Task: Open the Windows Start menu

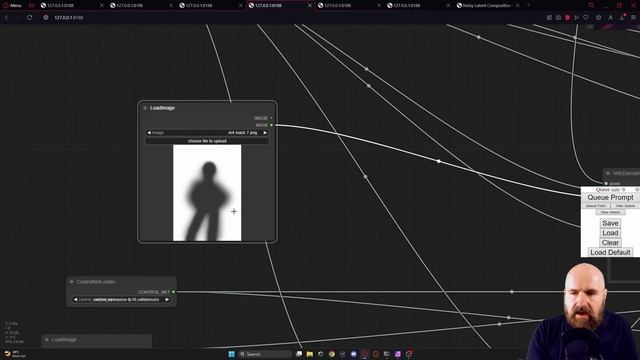Action: pyautogui.click(x=231, y=354)
